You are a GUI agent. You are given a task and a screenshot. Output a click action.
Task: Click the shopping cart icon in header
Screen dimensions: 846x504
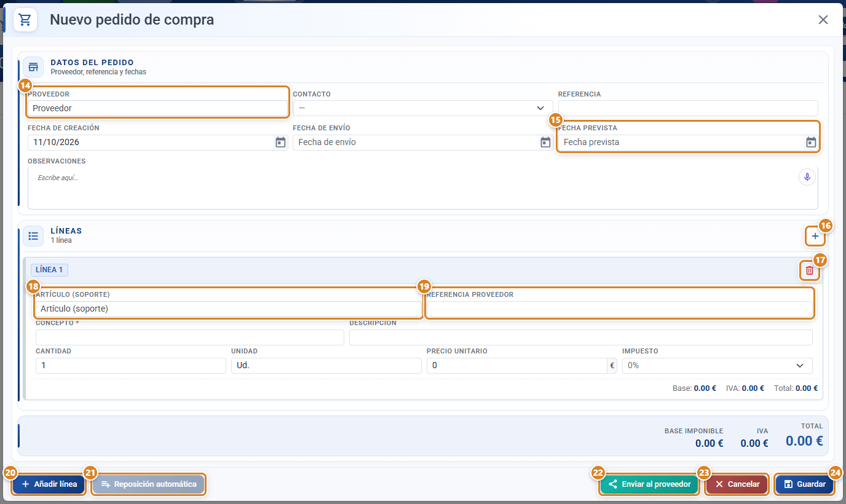25,20
